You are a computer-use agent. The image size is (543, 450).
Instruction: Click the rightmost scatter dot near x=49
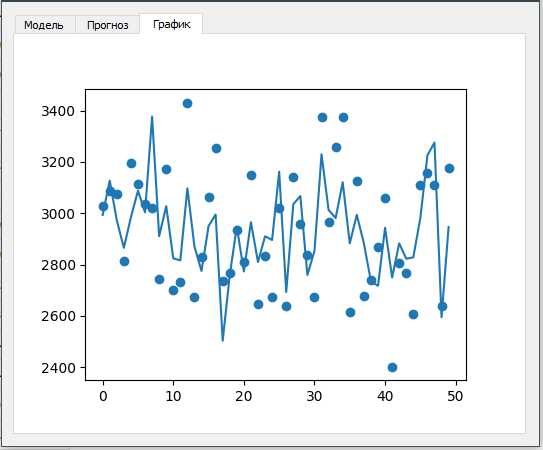tap(449, 168)
